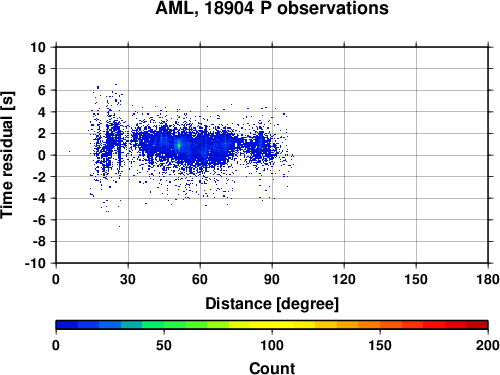
Task: Click the y-axis tick label 6
Action: click(42, 90)
